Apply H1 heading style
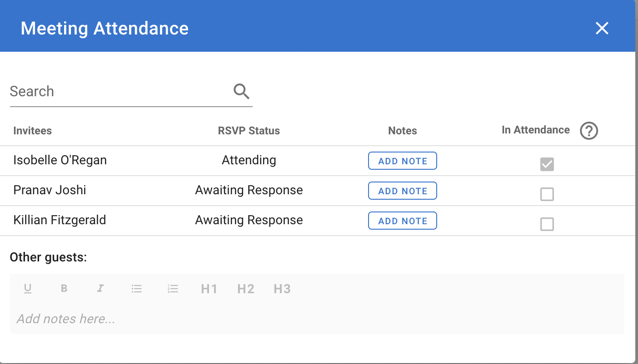The width and height of the screenshot is (638, 364). pos(209,289)
